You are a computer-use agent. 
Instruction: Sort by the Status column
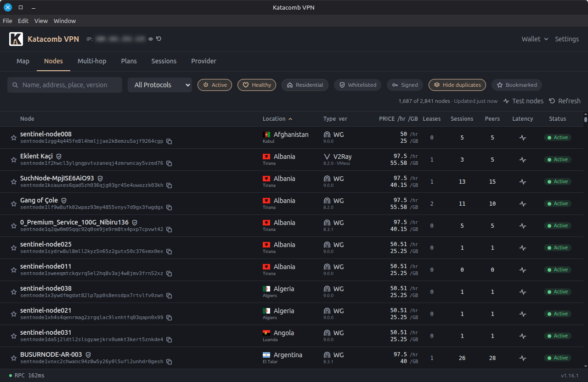click(558, 119)
